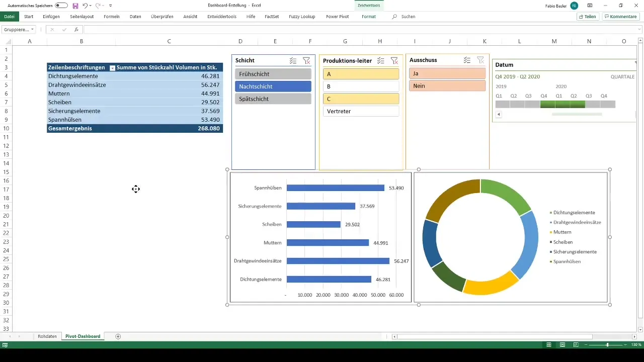
Task: Click the timeline scroll left arrow
Action: point(499,115)
